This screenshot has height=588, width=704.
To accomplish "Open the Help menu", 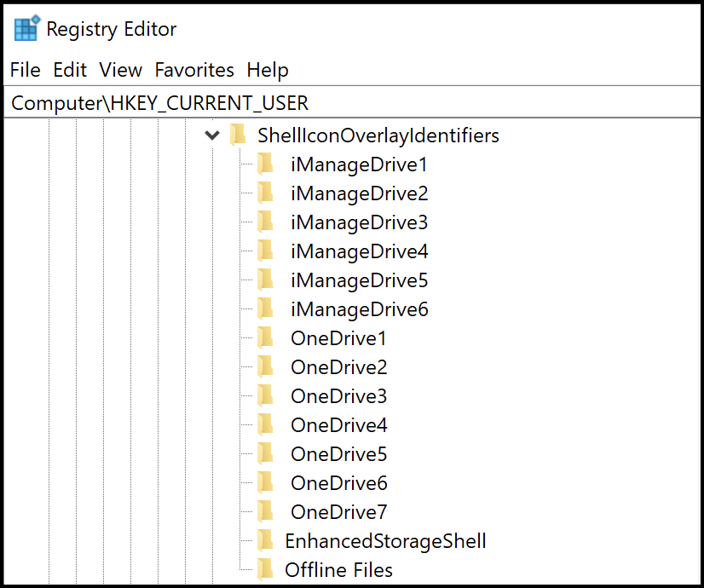I will point(268,70).
